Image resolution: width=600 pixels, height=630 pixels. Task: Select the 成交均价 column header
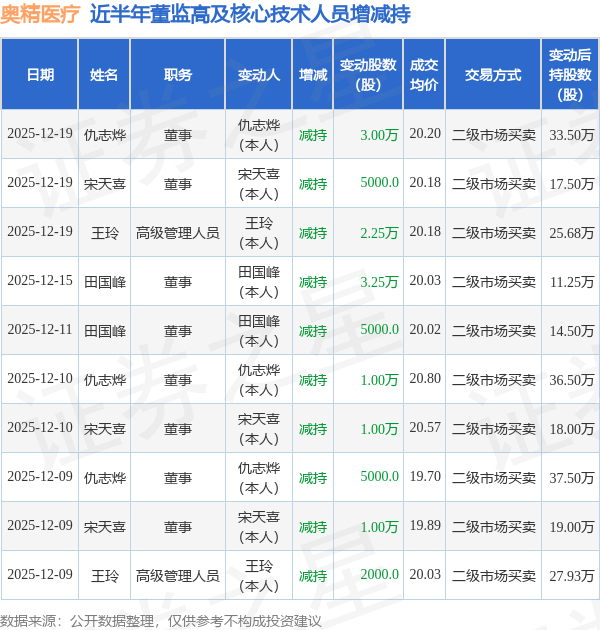click(x=424, y=75)
